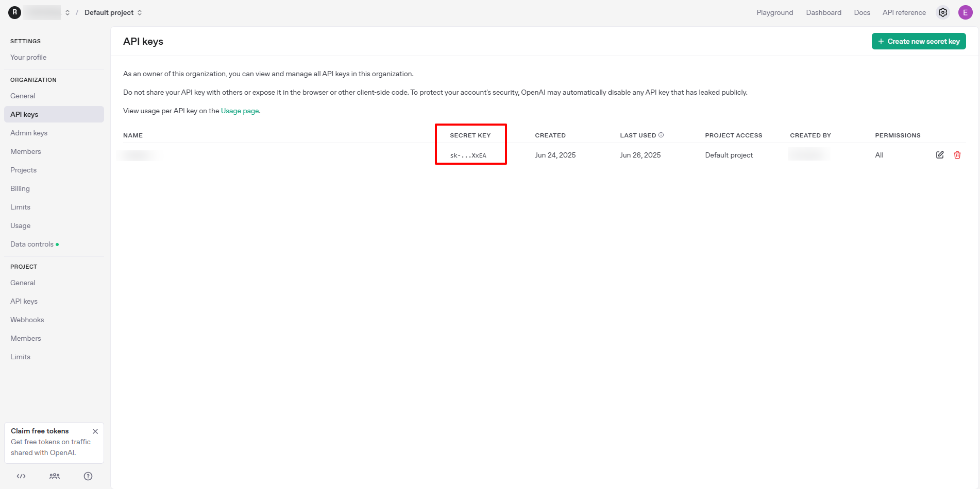This screenshot has width=980, height=489.
Task: Click Create new secret key button
Action: pos(919,41)
